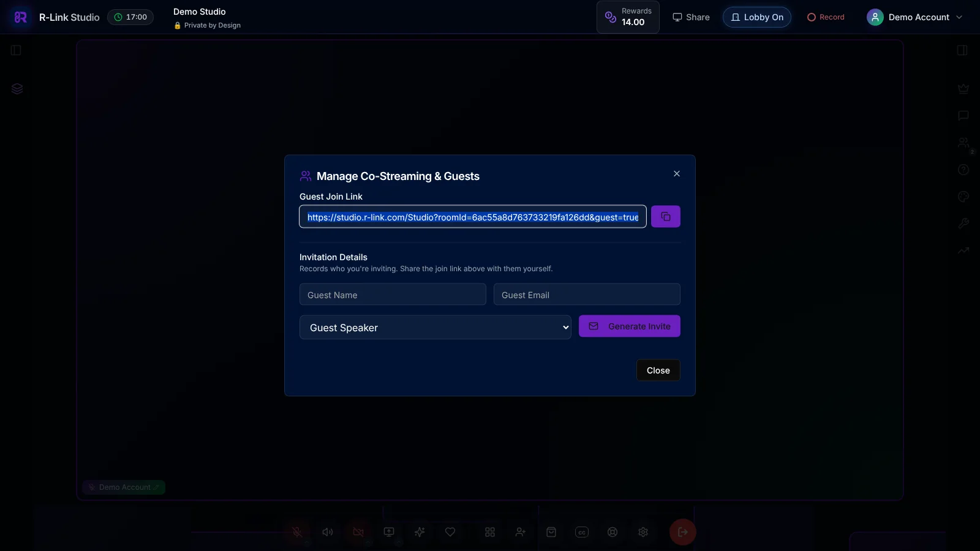Click the Close button in dialog
Image resolution: width=980 pixels, height=551 pixels.
658,370
